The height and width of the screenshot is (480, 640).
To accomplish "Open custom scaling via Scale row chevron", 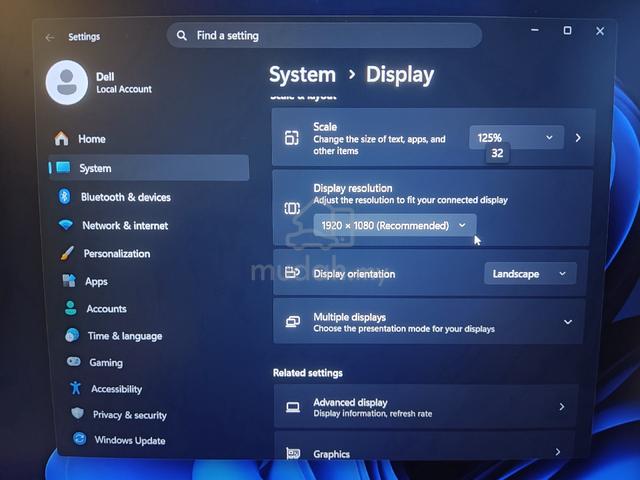I will click(578, 138).
